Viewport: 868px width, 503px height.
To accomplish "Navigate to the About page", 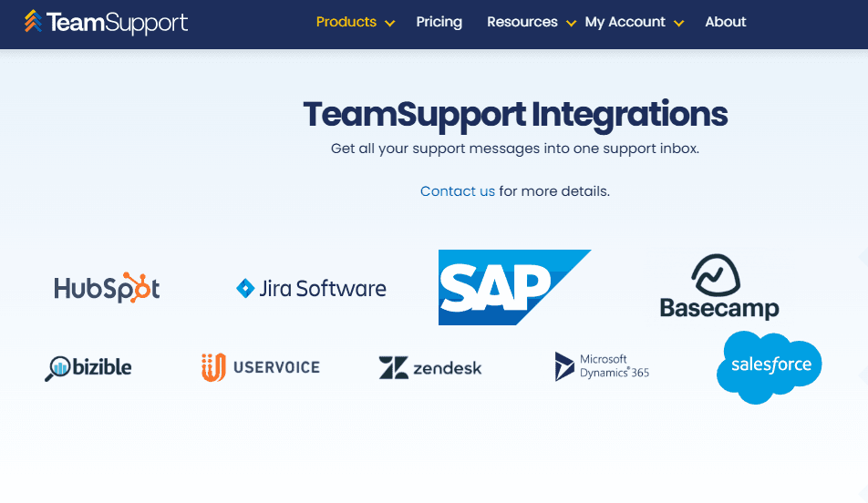I will point(725,22).
